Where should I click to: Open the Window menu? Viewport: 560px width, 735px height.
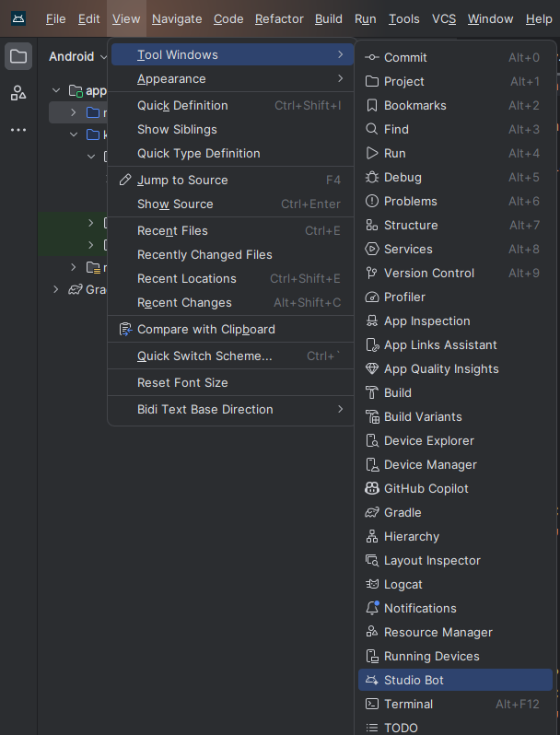(490, 19)
